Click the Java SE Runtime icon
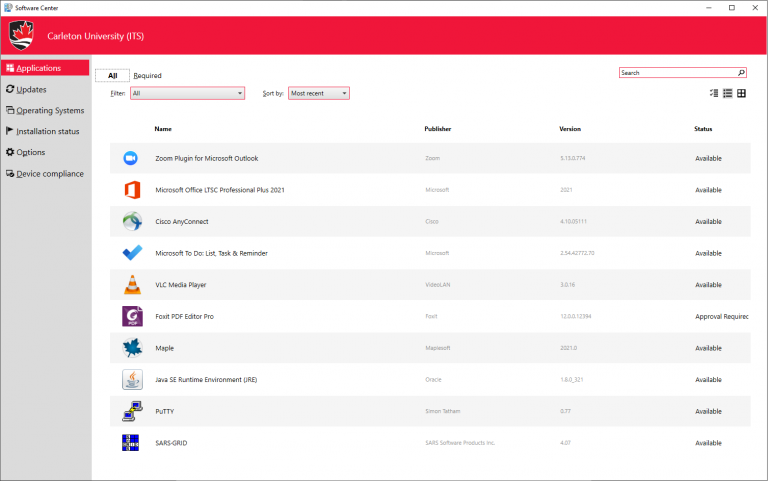This screenshot has width=768, height=481. (132, 380)
